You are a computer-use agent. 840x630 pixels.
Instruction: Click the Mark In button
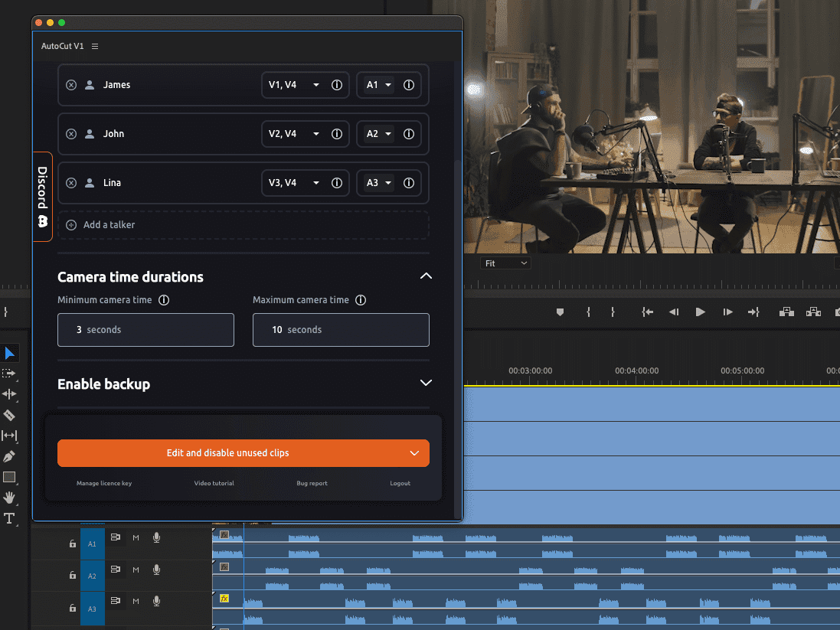tap(588, 312)
